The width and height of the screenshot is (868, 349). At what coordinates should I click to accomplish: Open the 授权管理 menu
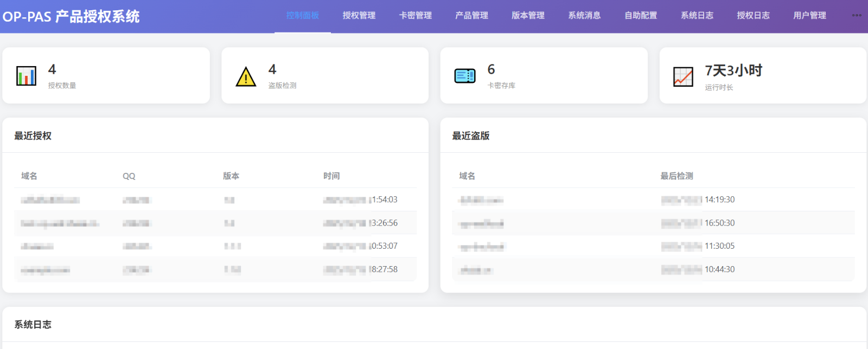359,16
